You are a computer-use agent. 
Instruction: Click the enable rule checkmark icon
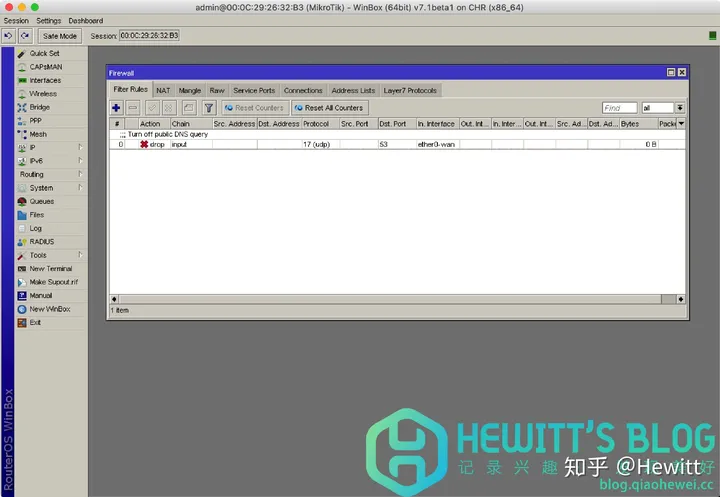tap(152, 108)
